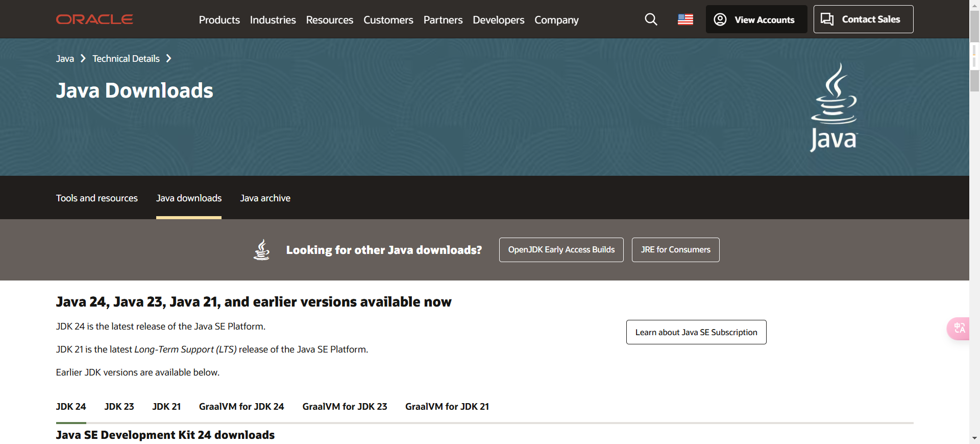The image size is (980, 444).
Task: Click the 'Java 24, Java 23, Java 21' heading
Action: (x=254, y=302)
